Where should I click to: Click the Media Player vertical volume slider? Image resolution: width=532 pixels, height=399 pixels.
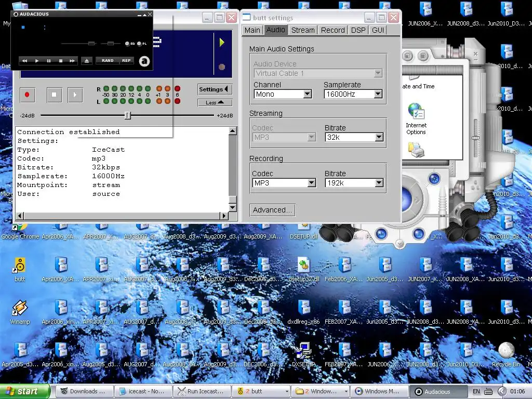476,137
